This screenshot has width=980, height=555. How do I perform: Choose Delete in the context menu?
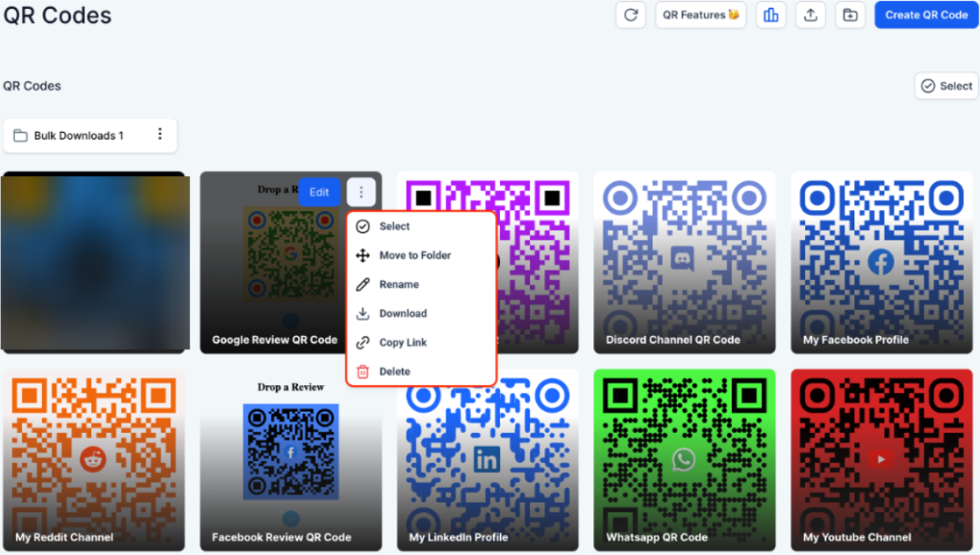tap(421, 371)
